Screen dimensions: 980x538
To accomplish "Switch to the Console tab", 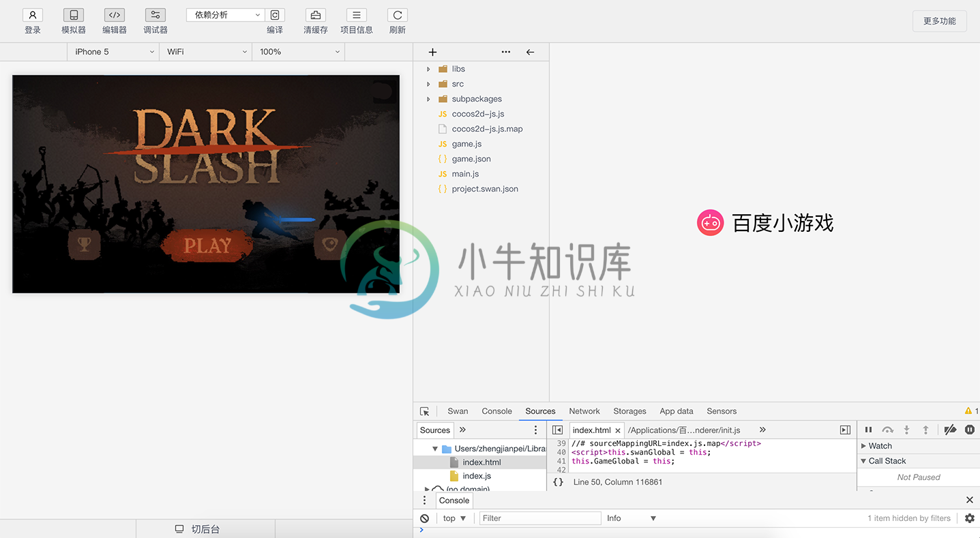I will tap(496, 411).
